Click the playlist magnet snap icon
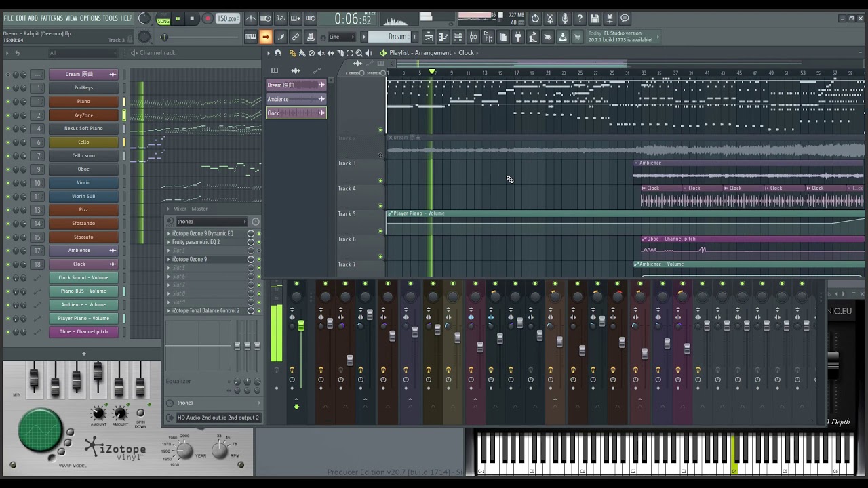Image resolution: width=868 pixels, height=488 pixels. point(277,53)
